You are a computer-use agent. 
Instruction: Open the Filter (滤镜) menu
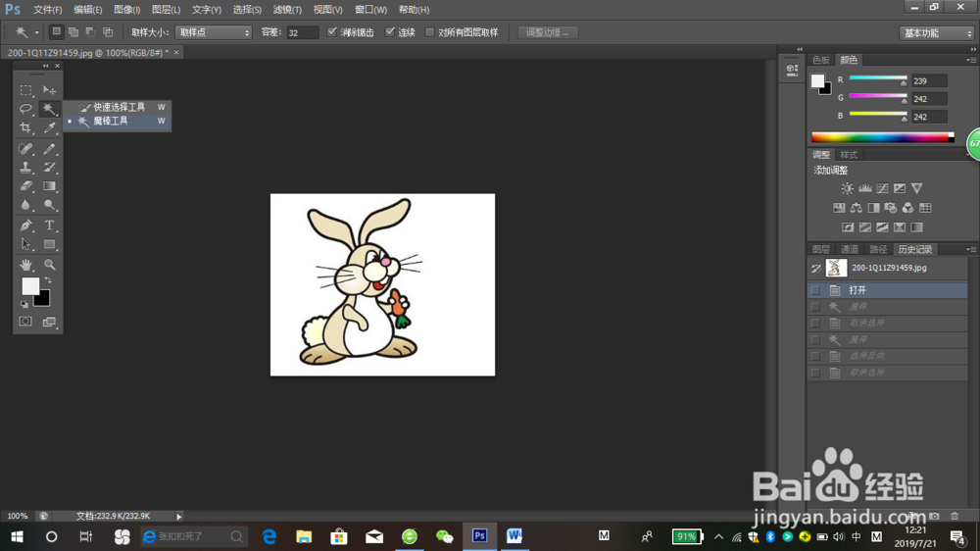287,10
